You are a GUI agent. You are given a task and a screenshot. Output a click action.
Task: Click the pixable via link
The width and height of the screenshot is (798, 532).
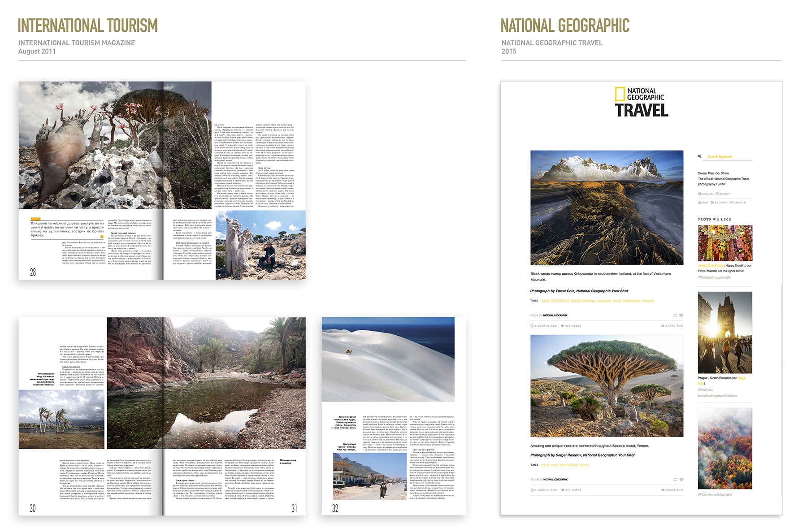point(724,277)
